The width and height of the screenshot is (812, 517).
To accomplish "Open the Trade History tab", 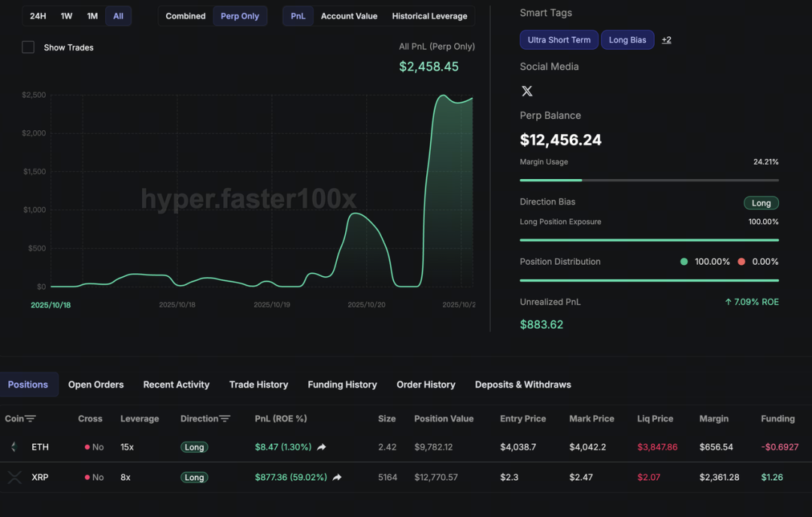I will pyautogui.click(x=259, y=385).
